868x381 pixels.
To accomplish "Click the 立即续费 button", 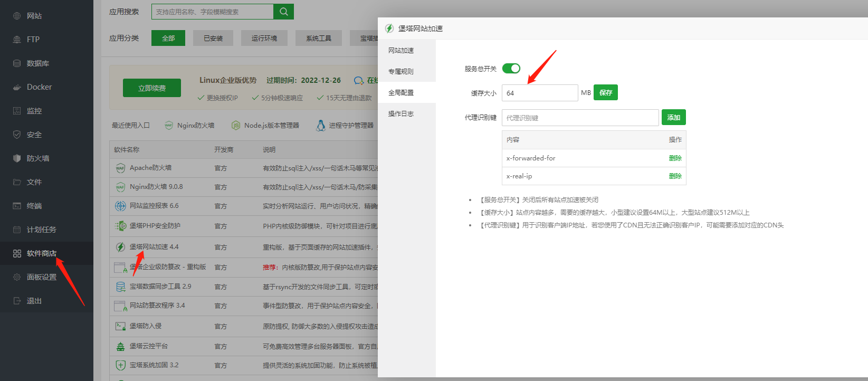I will 152,88.
